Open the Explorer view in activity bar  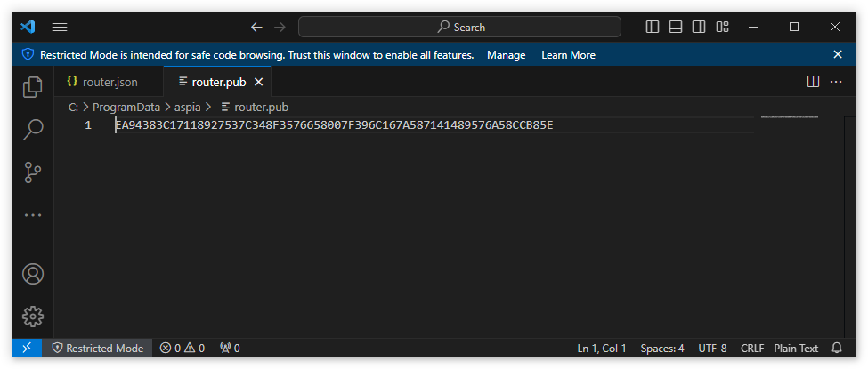tap(33, 86)
